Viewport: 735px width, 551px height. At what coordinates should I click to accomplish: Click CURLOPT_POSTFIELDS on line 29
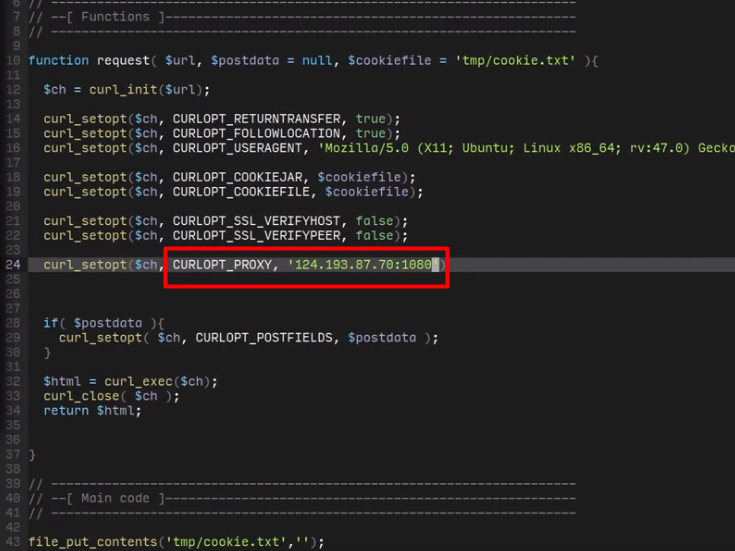264,338
